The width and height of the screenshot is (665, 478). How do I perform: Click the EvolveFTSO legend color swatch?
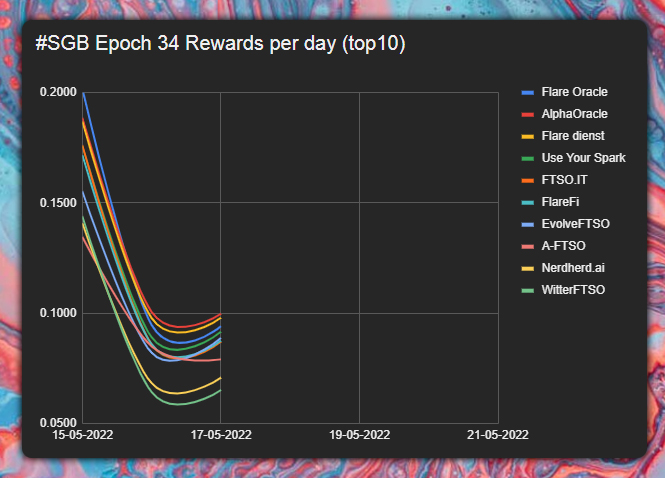528,224
